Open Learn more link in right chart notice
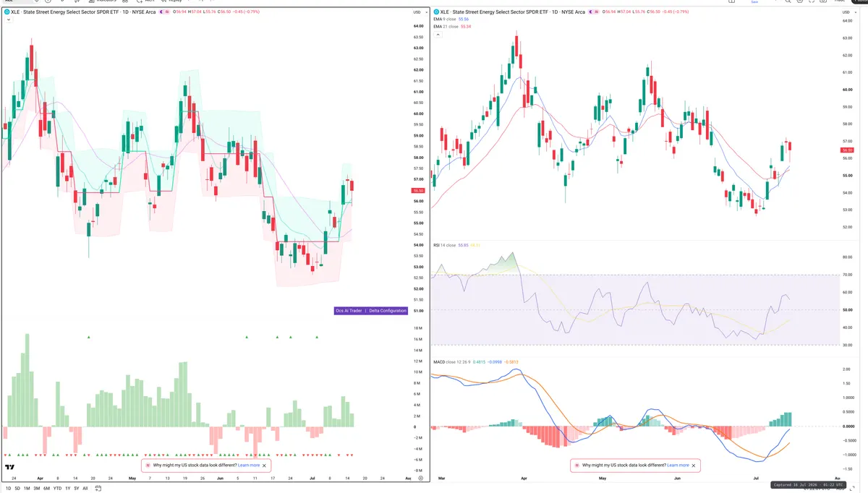Screen dimensions: 868x493 click(x=678, y=466)
